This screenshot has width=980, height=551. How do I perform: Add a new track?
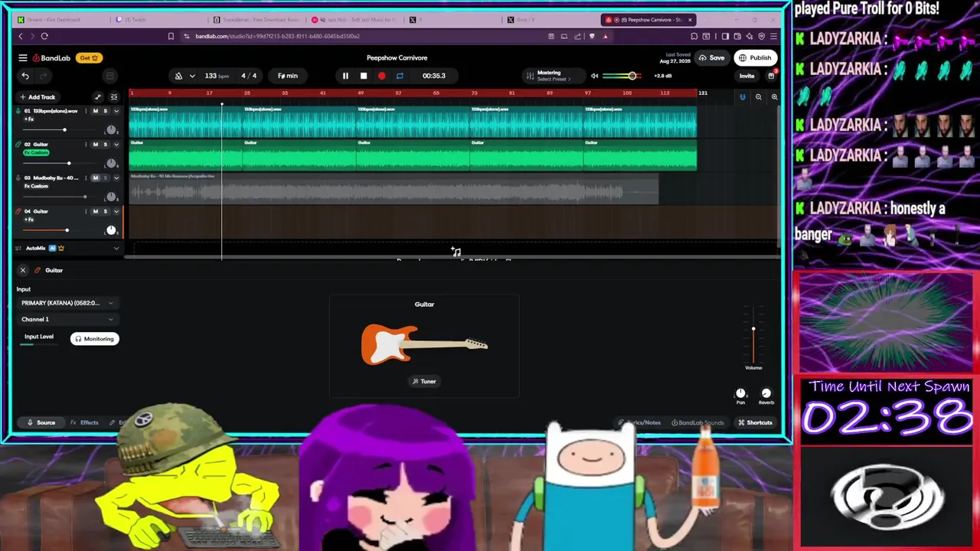click(38, 97)
